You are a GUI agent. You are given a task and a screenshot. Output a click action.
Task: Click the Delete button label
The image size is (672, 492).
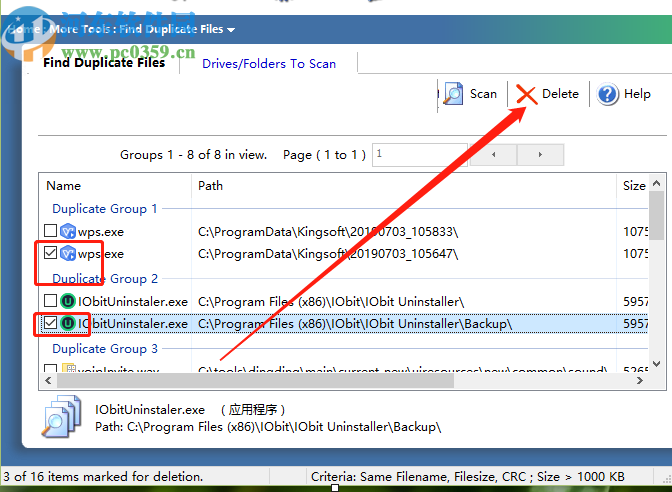(560, 94)
